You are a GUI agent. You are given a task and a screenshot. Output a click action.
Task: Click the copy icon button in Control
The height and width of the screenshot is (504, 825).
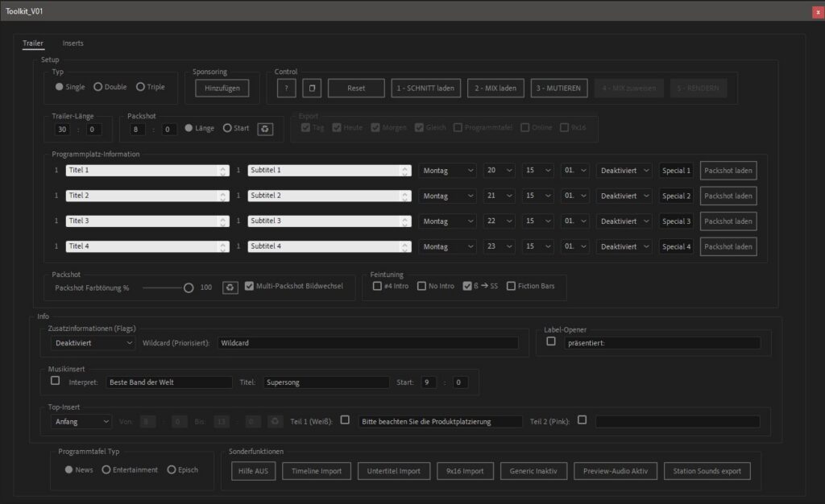[x=312, y=89]
